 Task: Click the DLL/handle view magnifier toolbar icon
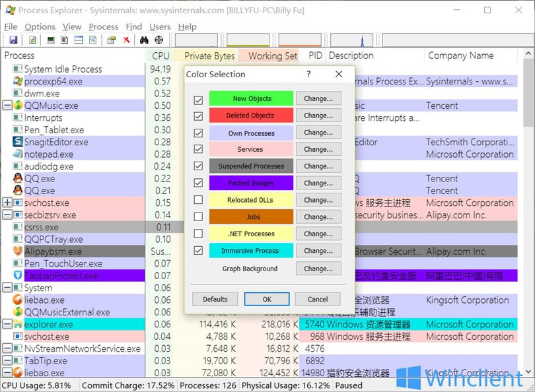click(93, 40)
